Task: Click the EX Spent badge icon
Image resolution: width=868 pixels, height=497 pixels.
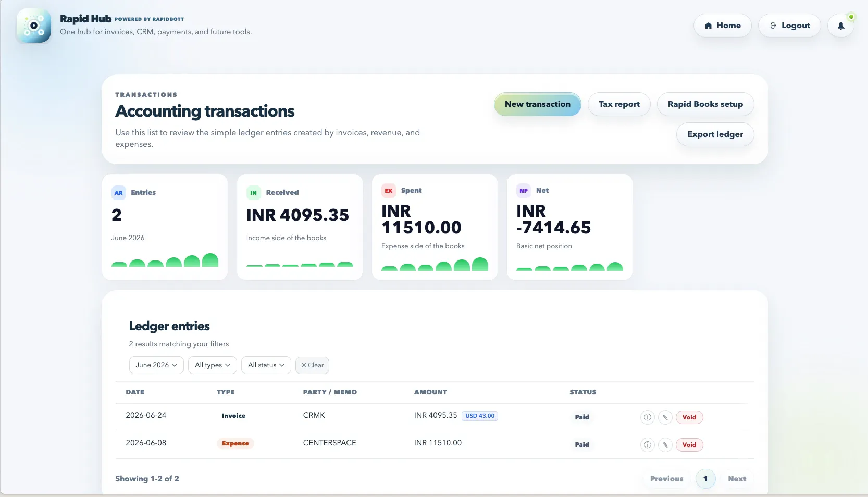Action: click(x=388, y=191)
